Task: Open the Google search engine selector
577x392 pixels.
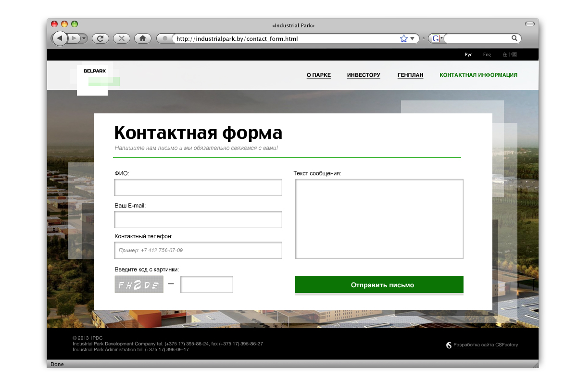Action: point(437,38)
